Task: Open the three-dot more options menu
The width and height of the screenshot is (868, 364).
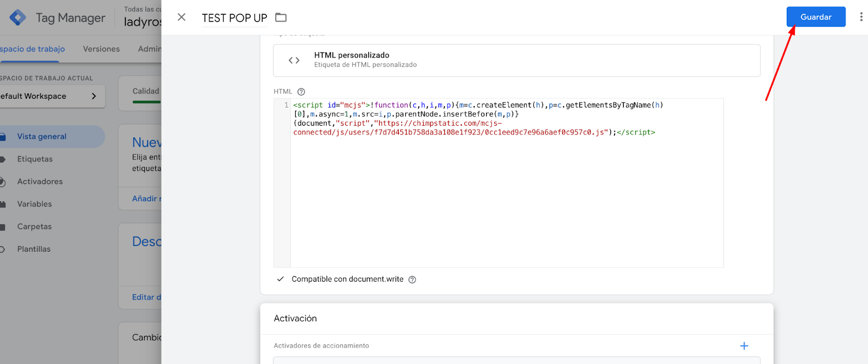Action: (x=861, y=17)
